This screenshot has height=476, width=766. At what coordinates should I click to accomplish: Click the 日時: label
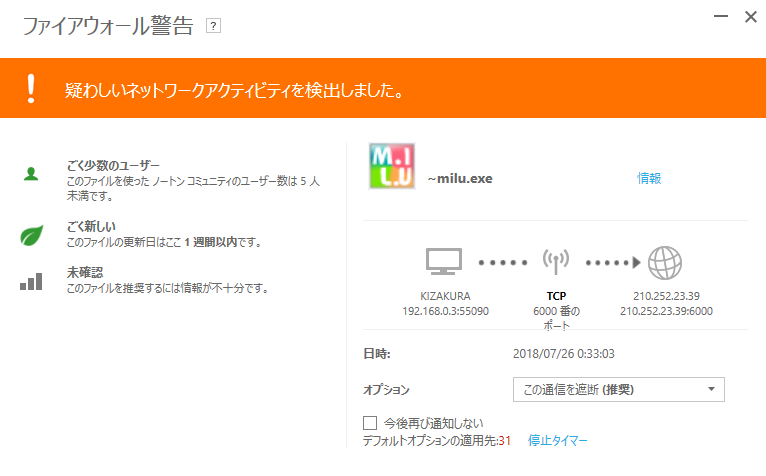pos(377,354)
